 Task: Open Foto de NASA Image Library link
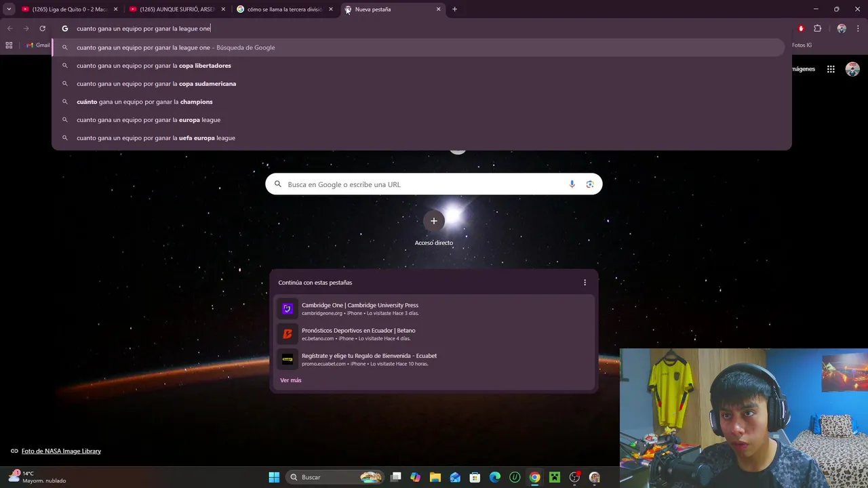[x=61, y=451]
